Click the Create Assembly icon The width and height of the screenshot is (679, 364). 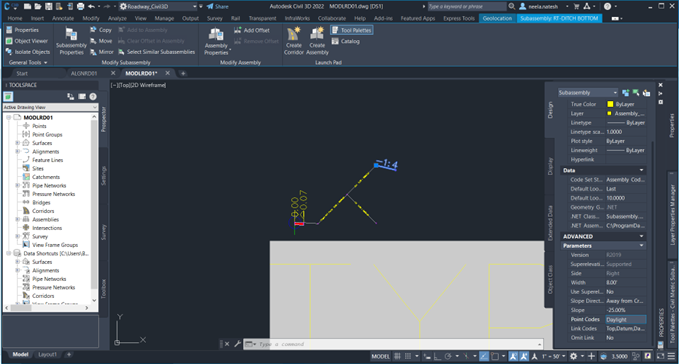317,41
